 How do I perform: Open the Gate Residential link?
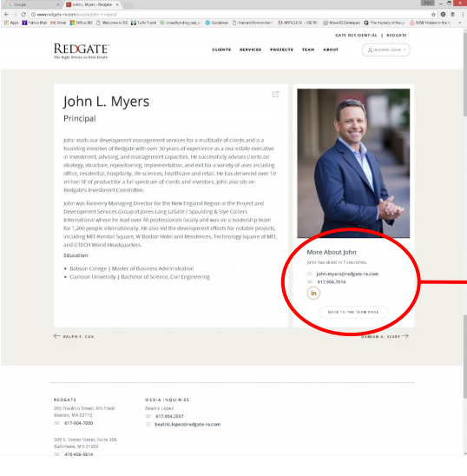pos(356,36)
